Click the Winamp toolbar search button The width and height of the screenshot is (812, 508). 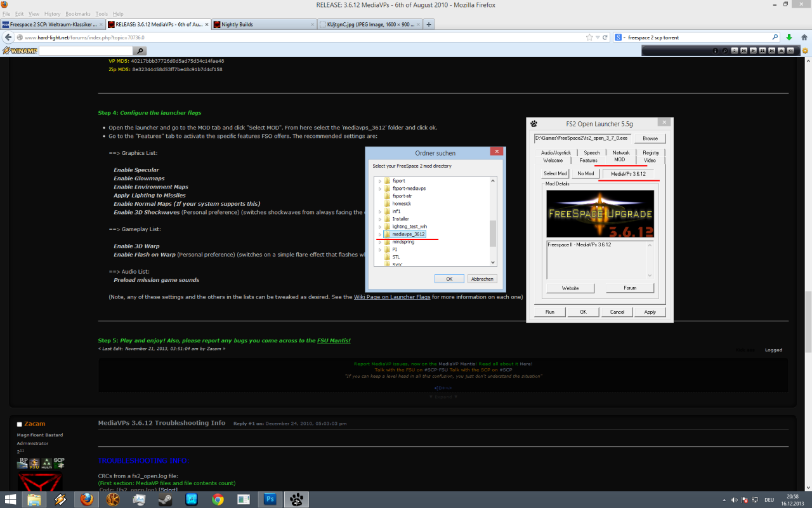click(x=140, y=50)
